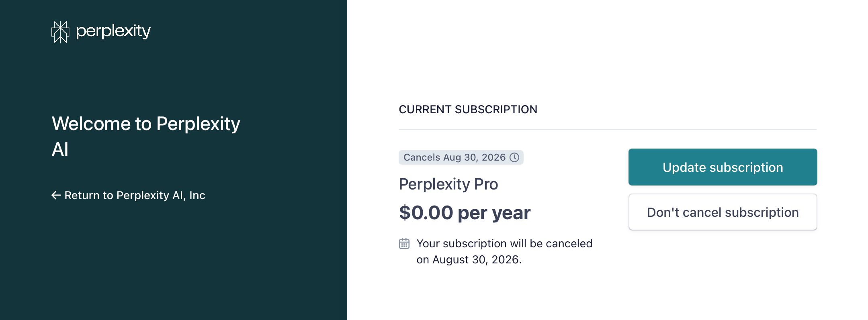Click the $0.00 price amount
The image size is (868, 320).
click(426, 212)
